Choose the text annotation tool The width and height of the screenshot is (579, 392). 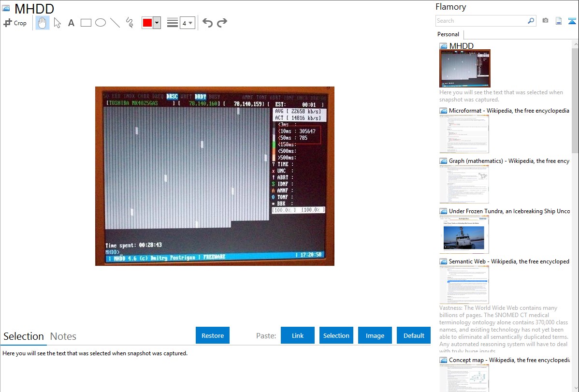point(71,23)
